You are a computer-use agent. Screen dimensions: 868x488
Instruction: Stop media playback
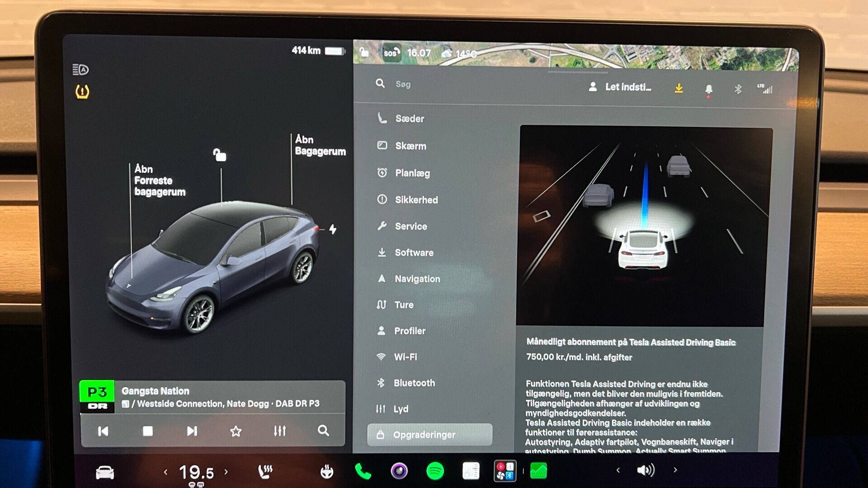148,431
